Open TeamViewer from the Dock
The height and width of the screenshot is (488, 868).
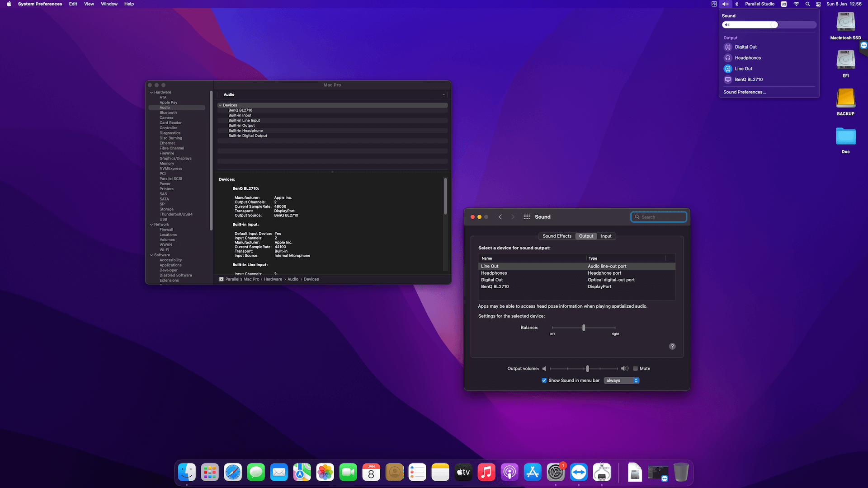579,472
